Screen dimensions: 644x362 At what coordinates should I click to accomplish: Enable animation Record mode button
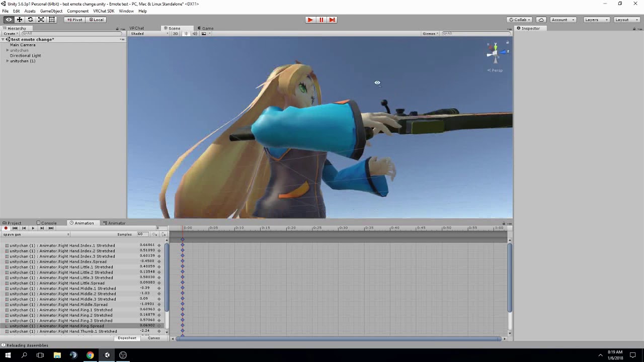coord(6,228)
